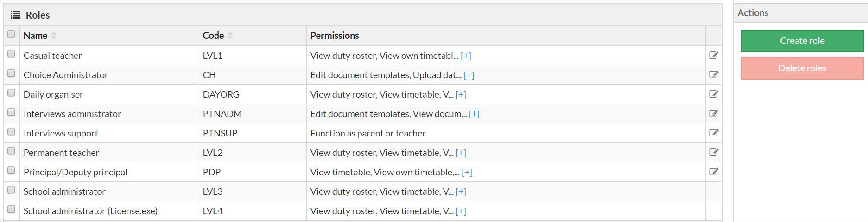The height and width of the screenshot is (222, 868).
Task: Select the School administrator (License.exe) checkbox
Action: point(12,210)
